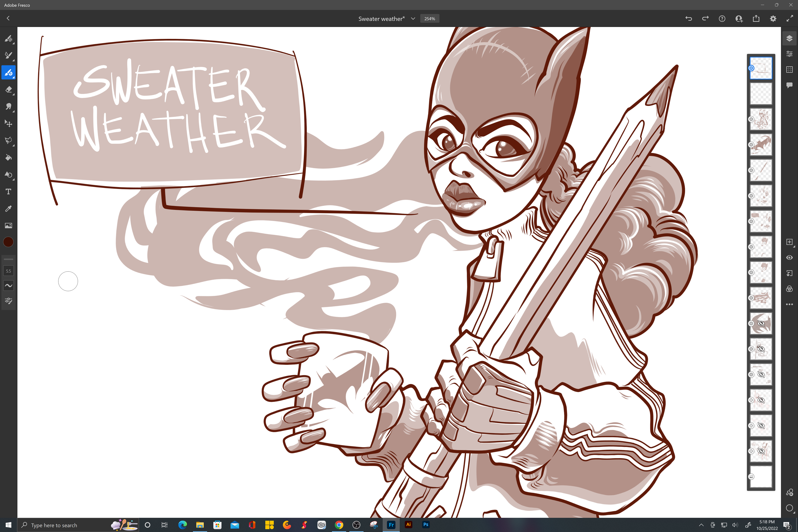This screenshot has width=798, height=532.
Task: Select the Eraser tool
Action: pos(9,90)
